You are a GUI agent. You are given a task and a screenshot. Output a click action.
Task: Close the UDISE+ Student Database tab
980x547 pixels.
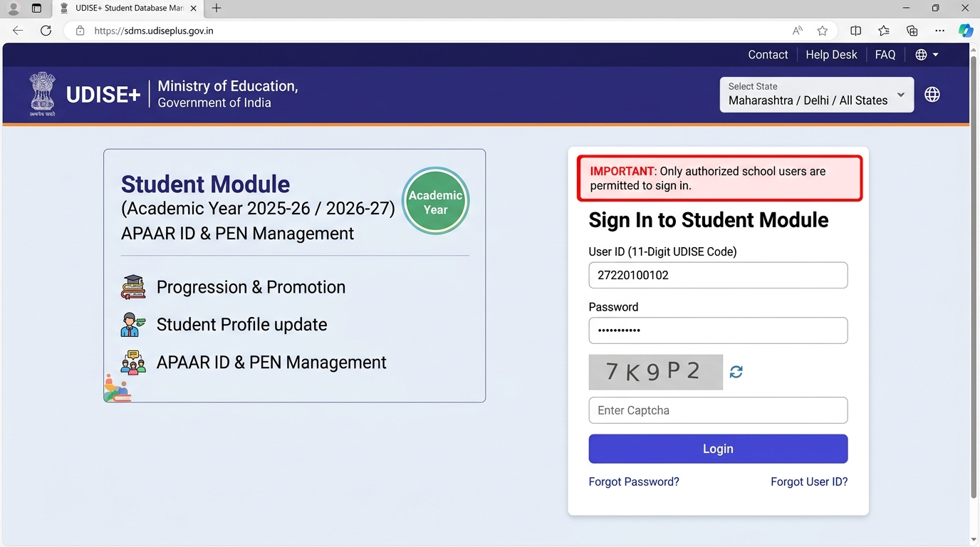194,9
